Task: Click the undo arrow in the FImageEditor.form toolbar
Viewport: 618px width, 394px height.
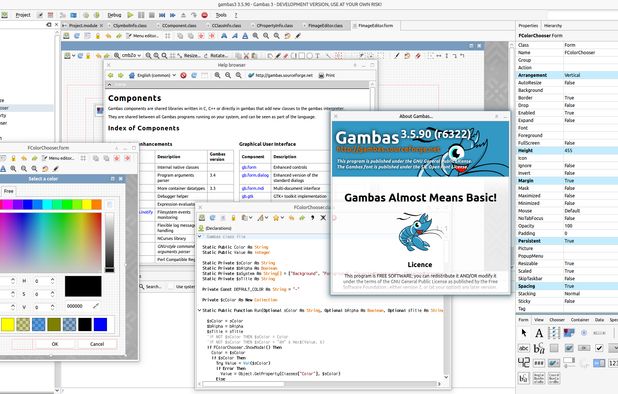Action: [x=108, y=36]
